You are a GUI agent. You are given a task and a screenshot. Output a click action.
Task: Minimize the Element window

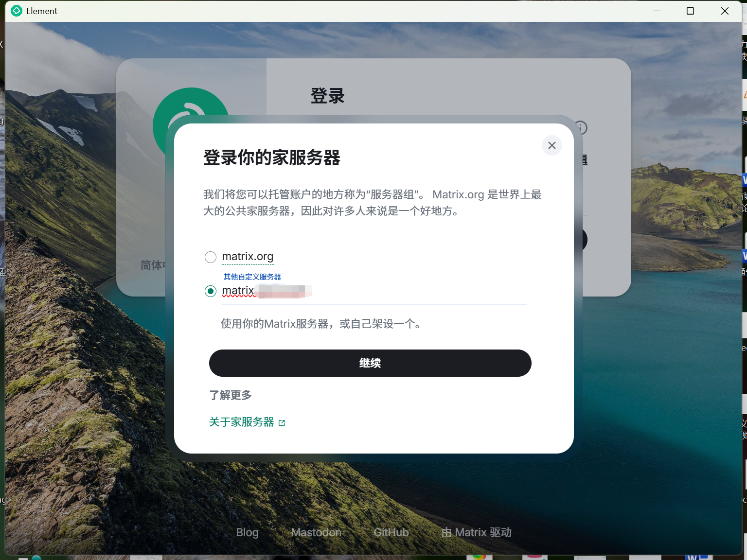[x=657, y=11]
